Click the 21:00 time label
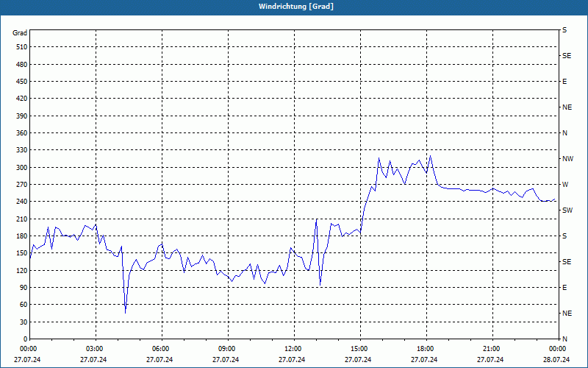This screenshot has width=588, height=368. click(492, 349)
